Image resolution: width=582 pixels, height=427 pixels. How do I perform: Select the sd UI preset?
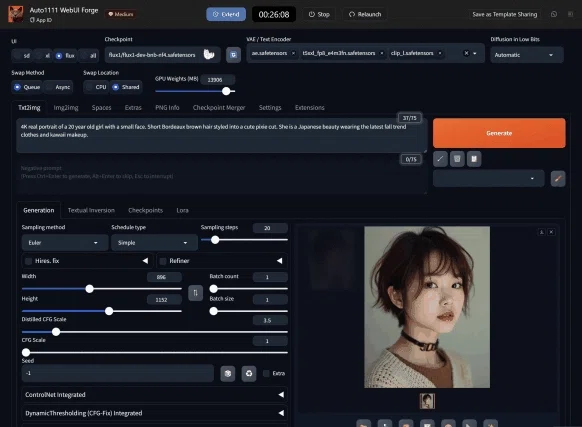tap(22, 56)
